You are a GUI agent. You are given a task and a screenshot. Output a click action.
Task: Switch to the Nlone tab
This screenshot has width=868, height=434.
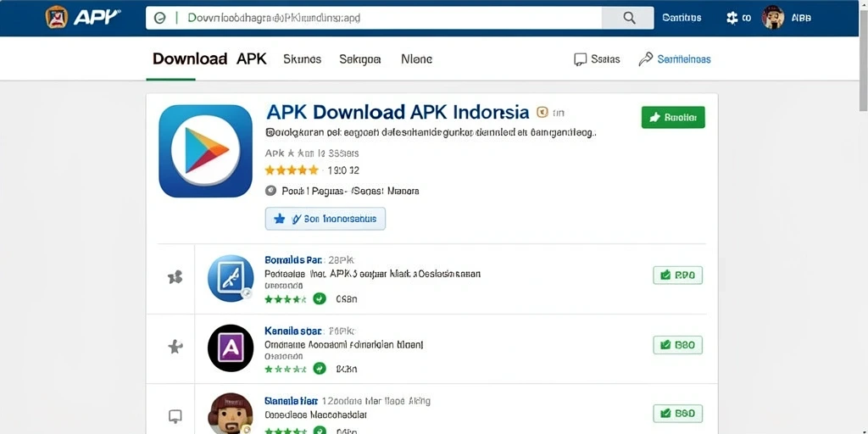(x=416, y=58)
